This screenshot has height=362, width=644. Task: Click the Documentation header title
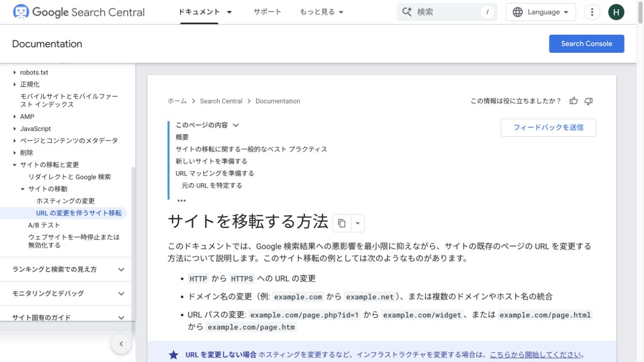coord(47,44)
